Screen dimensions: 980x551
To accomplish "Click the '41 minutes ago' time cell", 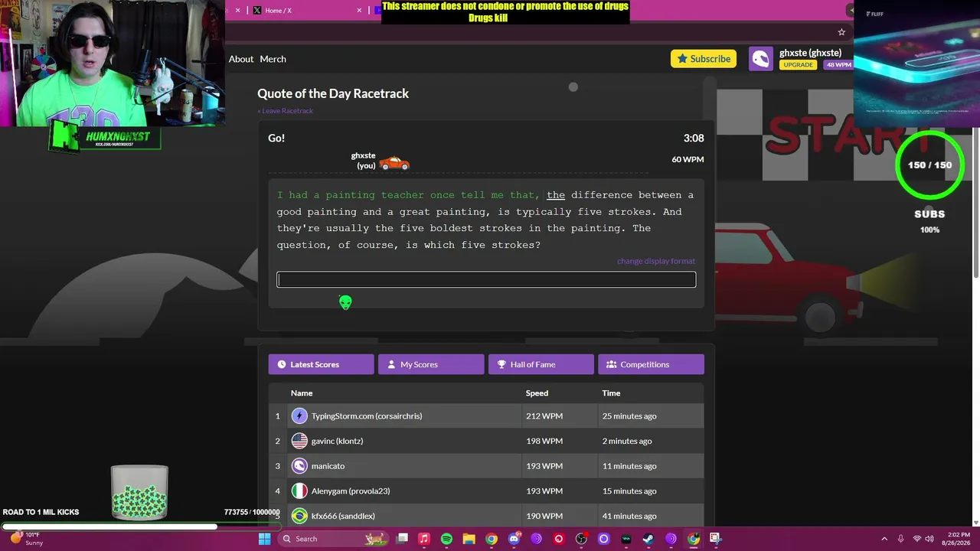I will click(x=629, y=516).
